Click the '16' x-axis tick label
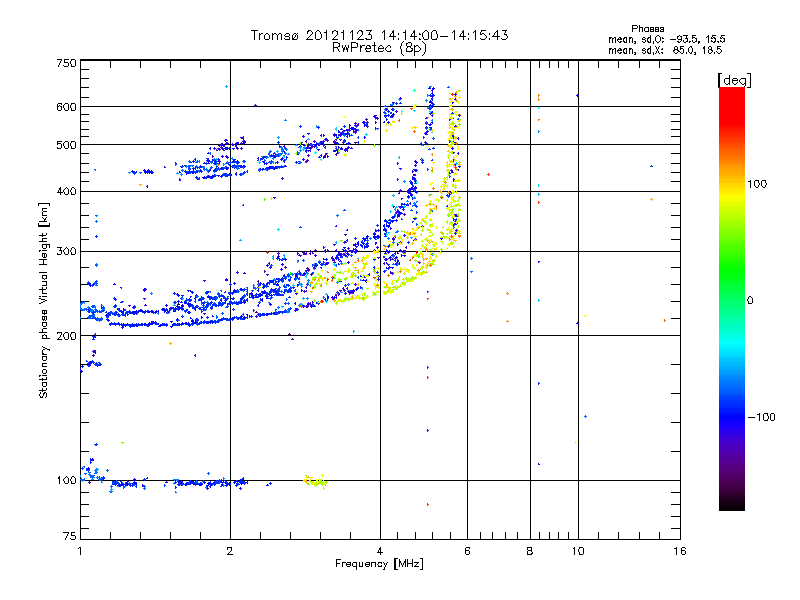 point(680,551)
